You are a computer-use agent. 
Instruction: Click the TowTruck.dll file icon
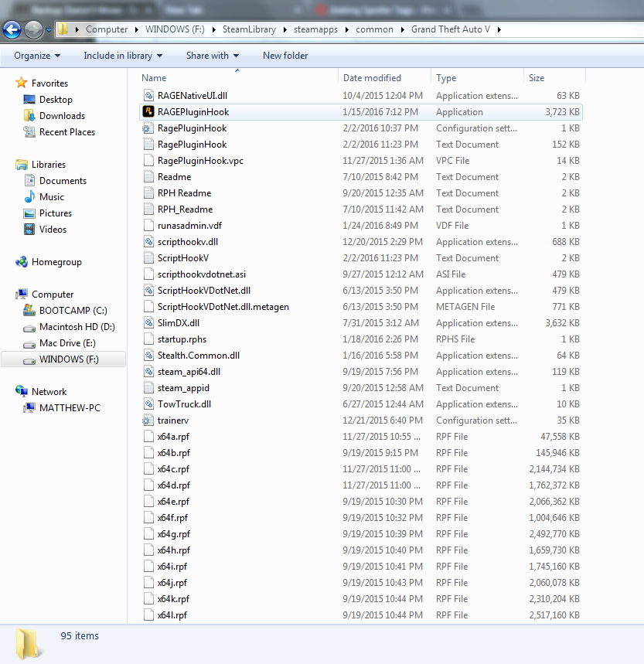(x=148, y=404)
